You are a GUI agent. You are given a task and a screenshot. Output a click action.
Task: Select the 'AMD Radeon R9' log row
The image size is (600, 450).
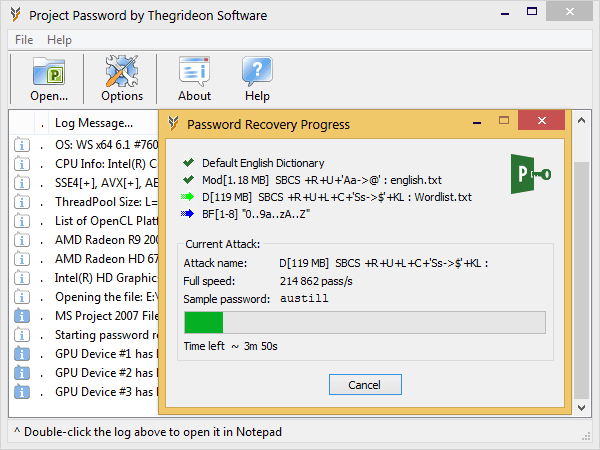pos(85,240)
